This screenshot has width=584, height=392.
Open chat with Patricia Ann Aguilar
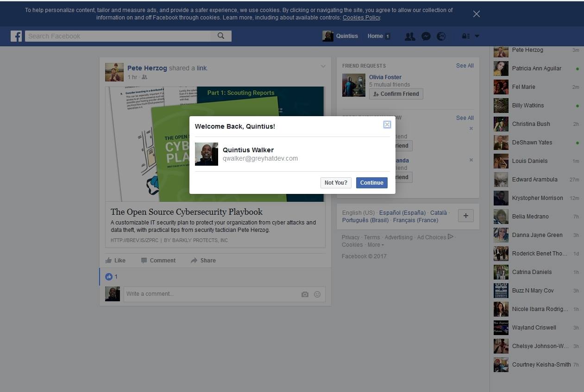[536, 68]
